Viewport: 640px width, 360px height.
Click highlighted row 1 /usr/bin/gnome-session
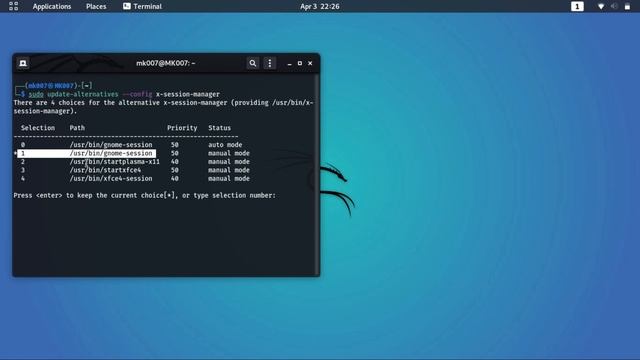87,153
